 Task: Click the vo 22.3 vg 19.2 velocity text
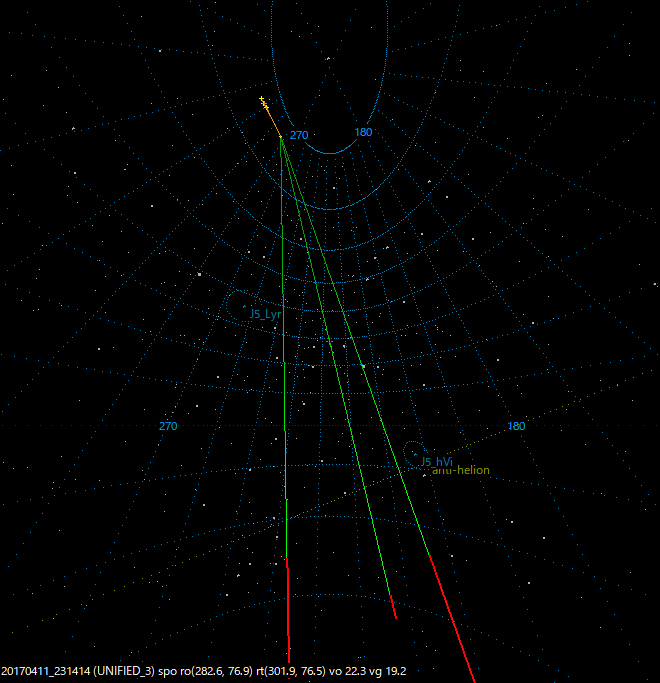click(368, 671)
